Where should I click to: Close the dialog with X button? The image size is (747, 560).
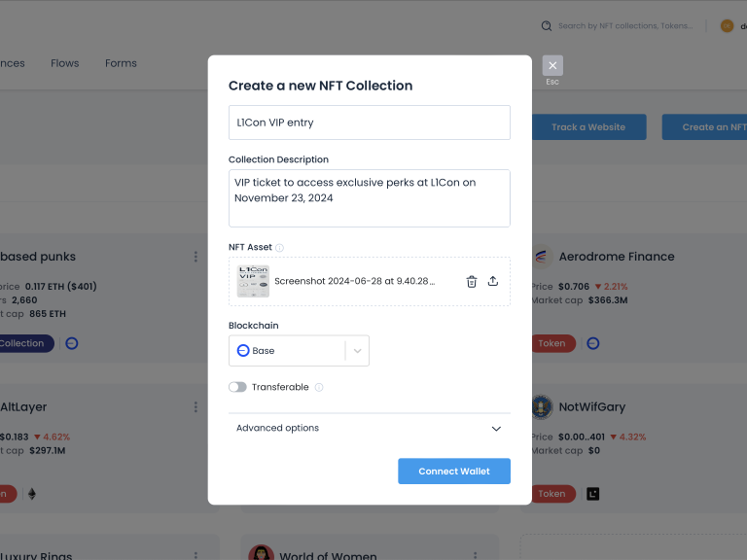(552, 65)
